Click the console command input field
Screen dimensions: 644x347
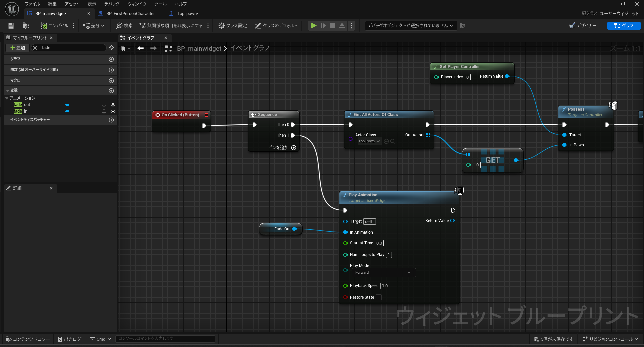coord(165,339)
